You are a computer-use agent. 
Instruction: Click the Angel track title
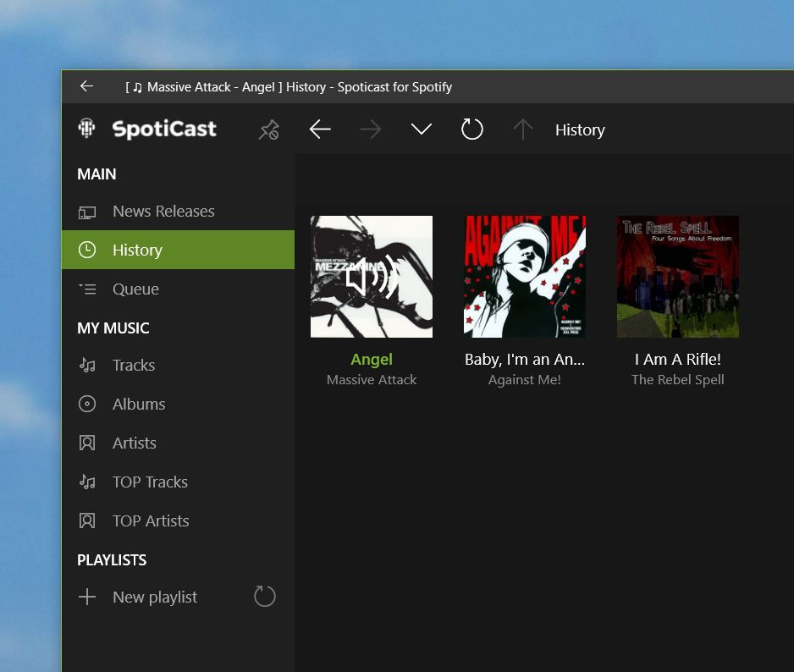point(371,360)
